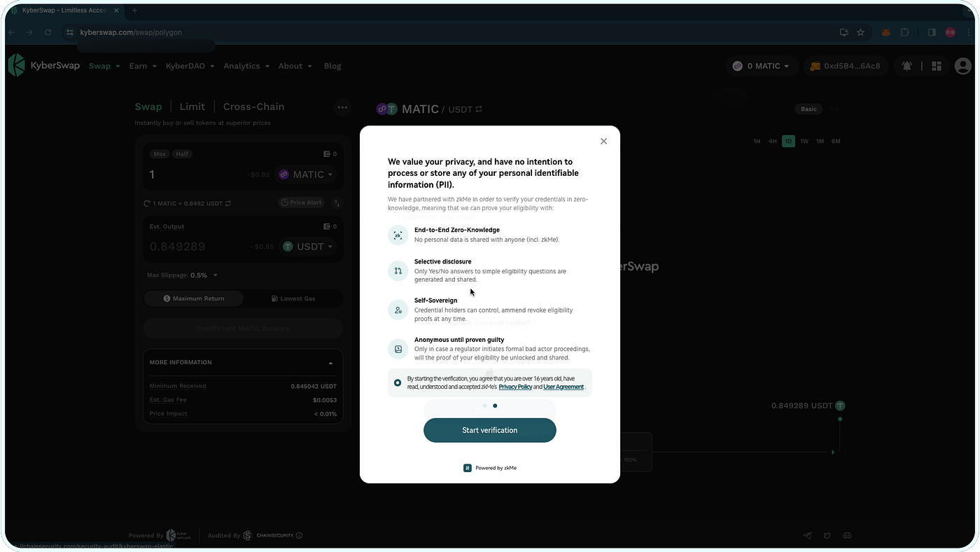Click the Start verification button

coord(489,430)
